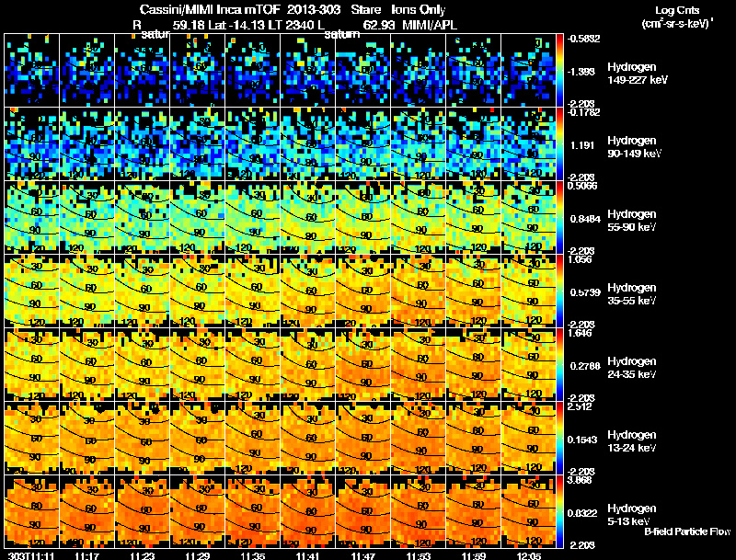This screenshot has height=560, width=736.
Task: Click the Hydrogen 5-13 keV row label
Action: 632,515
